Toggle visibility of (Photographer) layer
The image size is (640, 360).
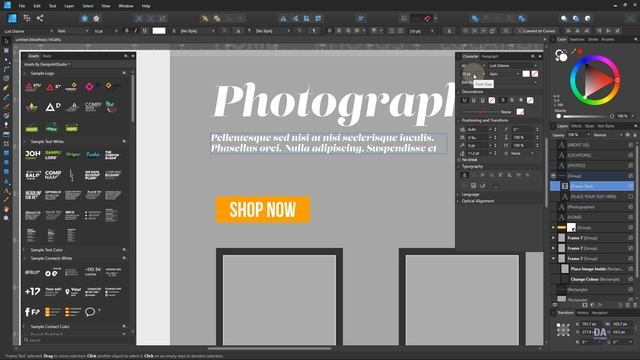[x=631, y=207]
